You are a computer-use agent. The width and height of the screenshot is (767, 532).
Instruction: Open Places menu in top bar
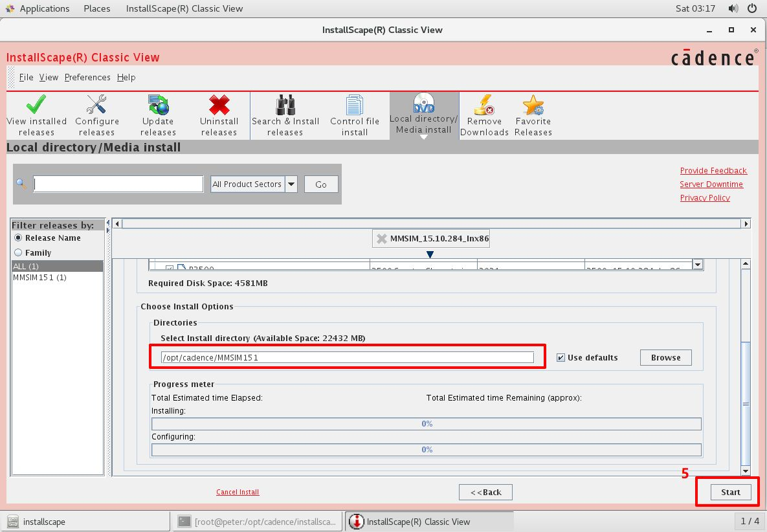click(x=97, y=8)
